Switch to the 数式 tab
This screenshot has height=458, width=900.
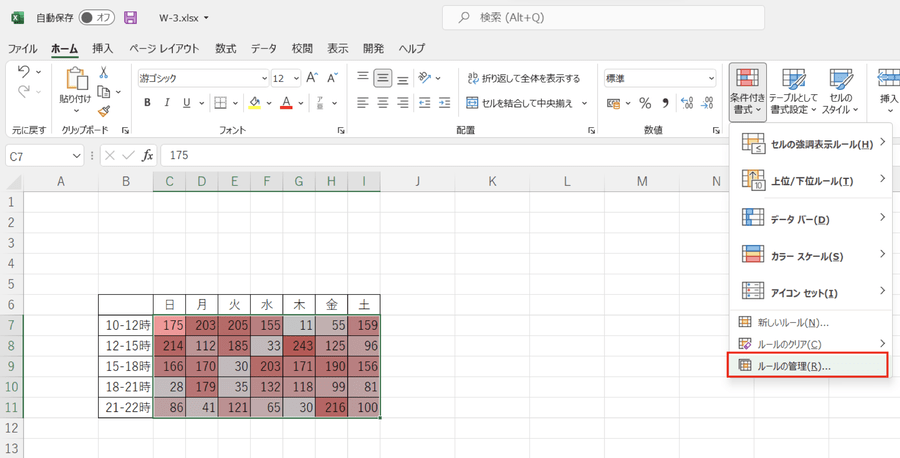[x=226, y=48]
